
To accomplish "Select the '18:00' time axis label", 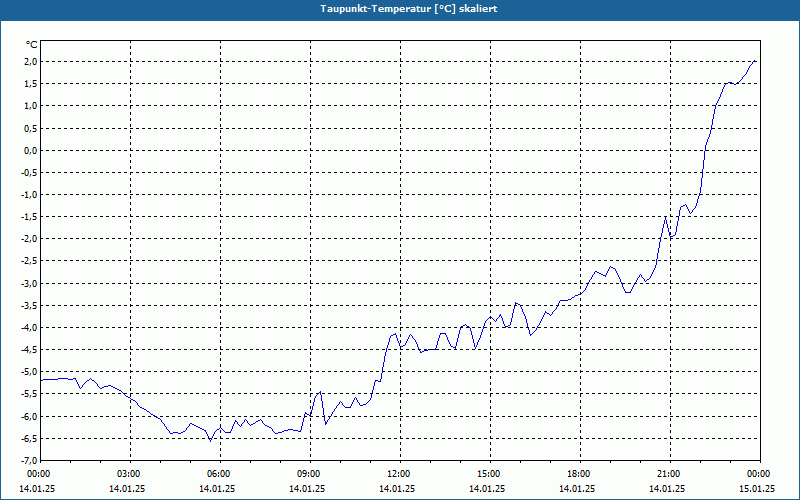I will pos(580,474).
